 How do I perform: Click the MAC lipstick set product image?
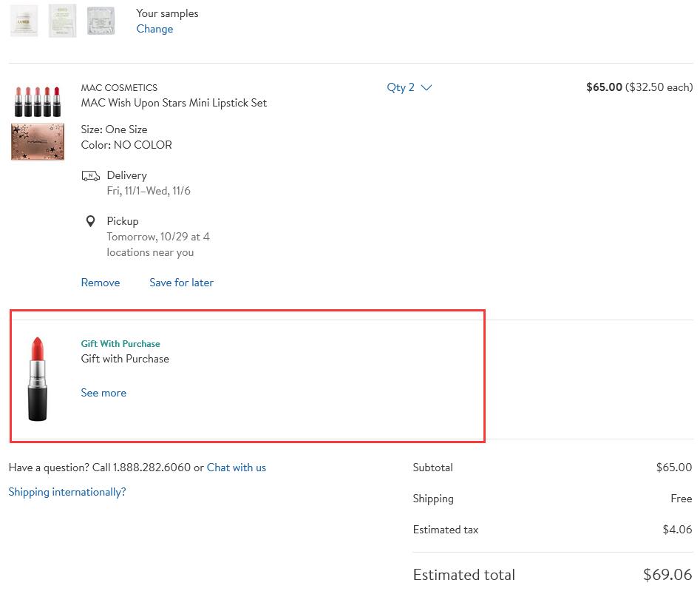38,123
